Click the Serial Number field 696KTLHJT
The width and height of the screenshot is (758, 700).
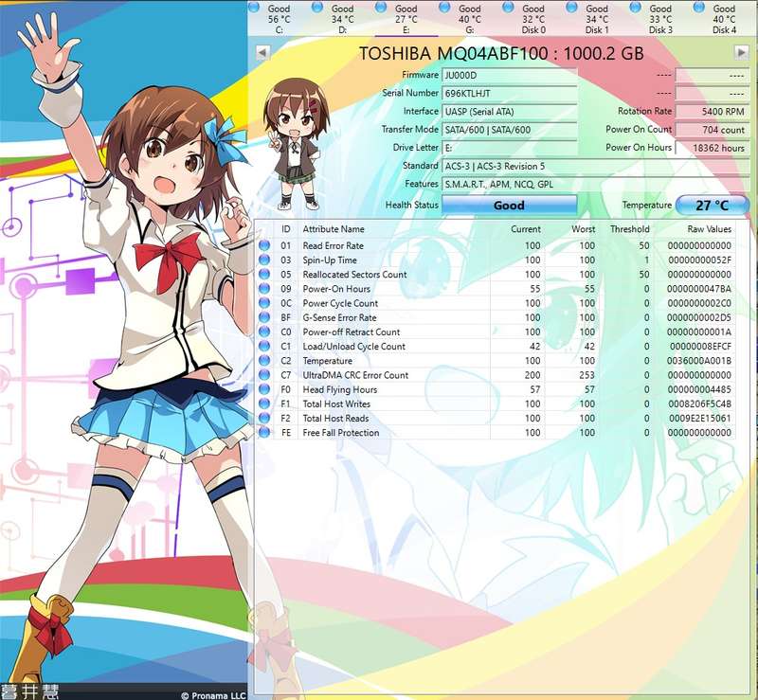pos(510,93)
